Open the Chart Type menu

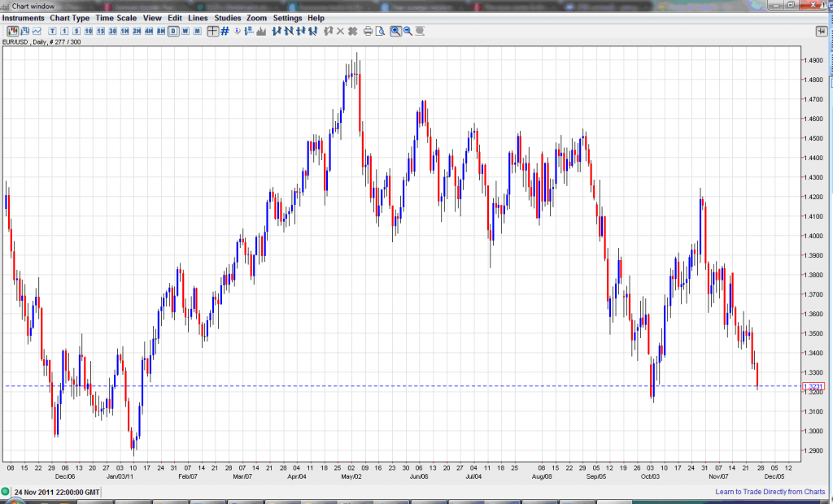coord(70,18)
